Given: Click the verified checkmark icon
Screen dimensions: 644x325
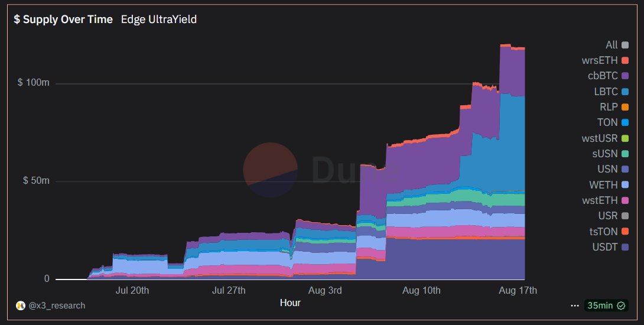Looking at the screenshot, I should (621, 305).
